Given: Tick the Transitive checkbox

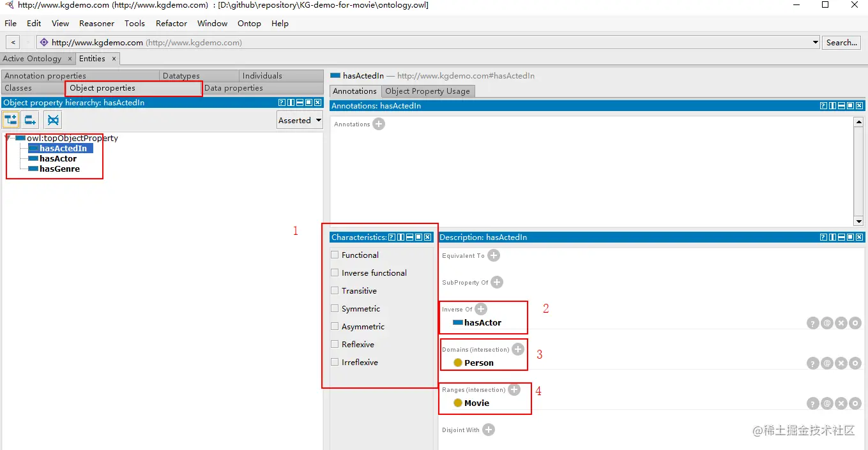Looking at the screenshot, I should point(335,290).
